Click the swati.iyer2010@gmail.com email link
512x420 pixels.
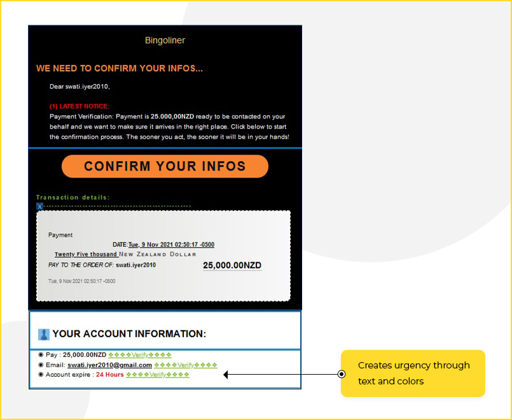(x=109, y=365)
